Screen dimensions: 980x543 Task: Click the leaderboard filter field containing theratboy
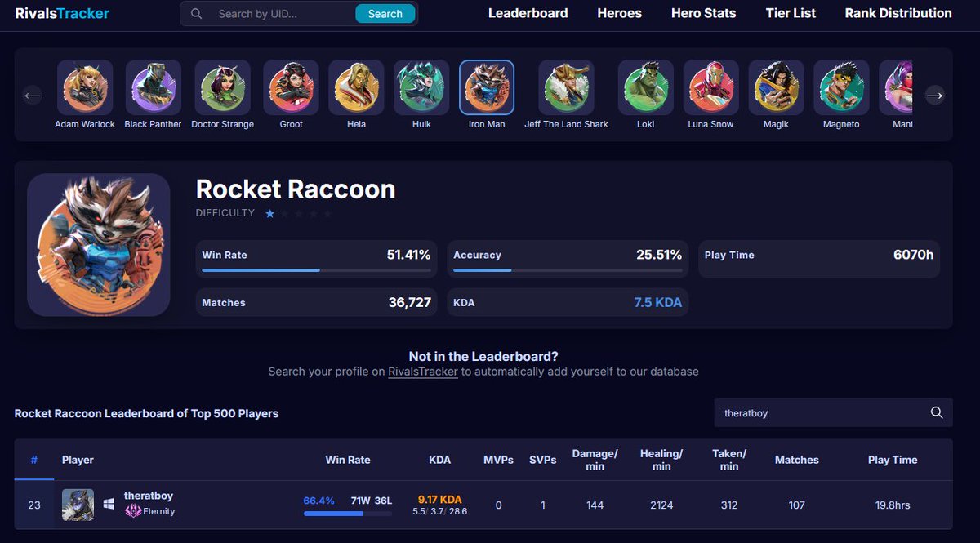(x=833, y=412)
